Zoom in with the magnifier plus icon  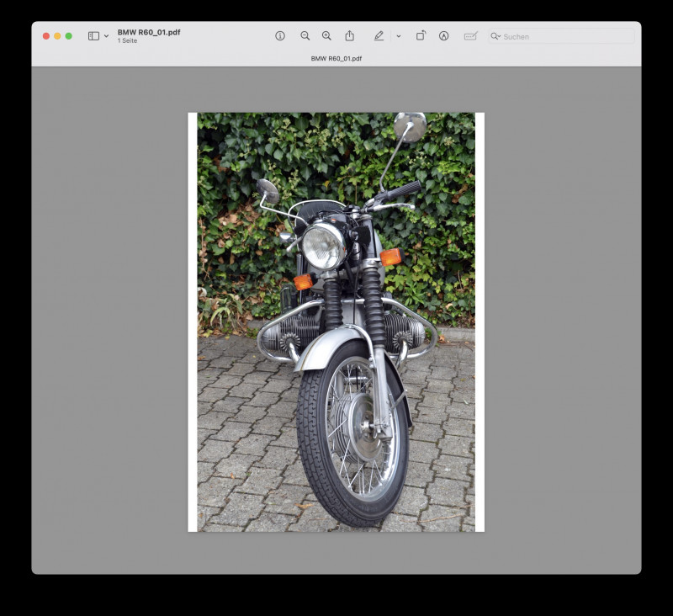326,36
